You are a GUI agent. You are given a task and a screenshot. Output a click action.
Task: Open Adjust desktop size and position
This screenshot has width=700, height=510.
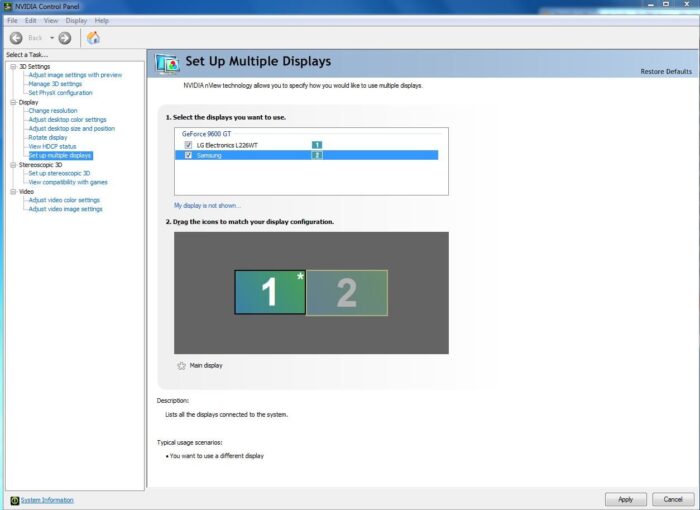pos(71,129)
